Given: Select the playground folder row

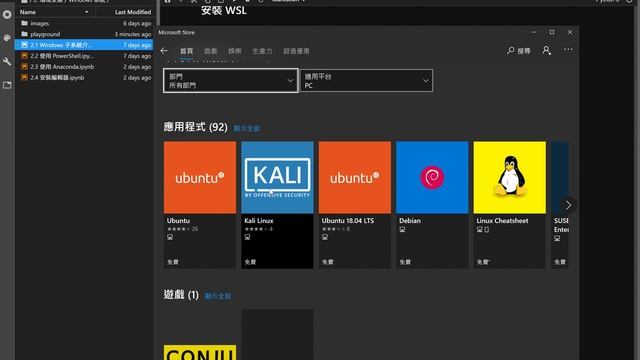Looking at the screenshot, I should 84,34.
